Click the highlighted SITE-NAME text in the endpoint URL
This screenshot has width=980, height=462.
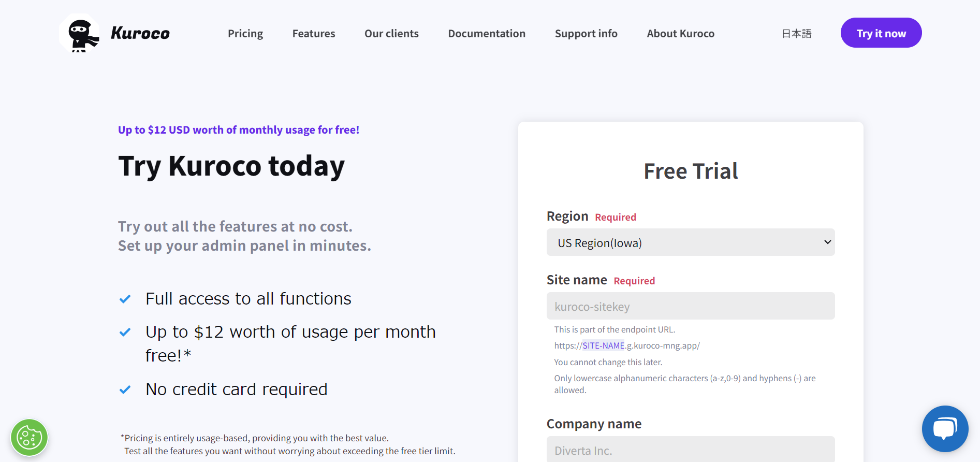[x=602, y=345]
